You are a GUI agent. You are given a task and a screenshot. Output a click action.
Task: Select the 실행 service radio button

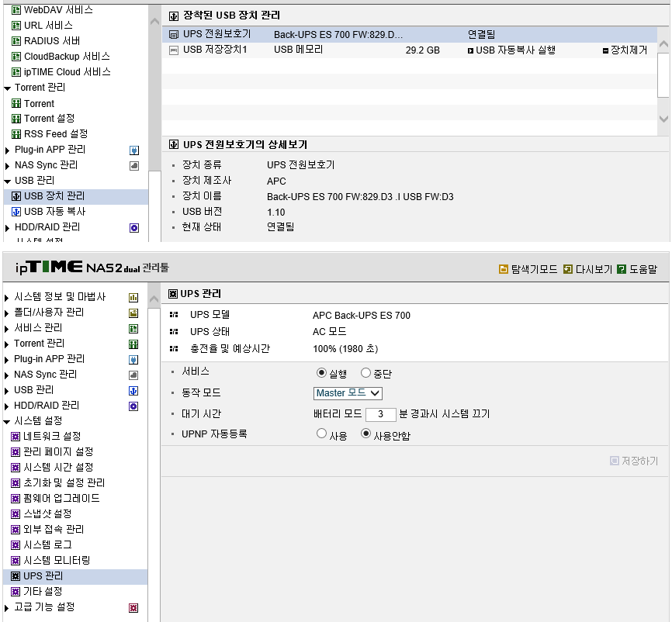coord(321,373)
